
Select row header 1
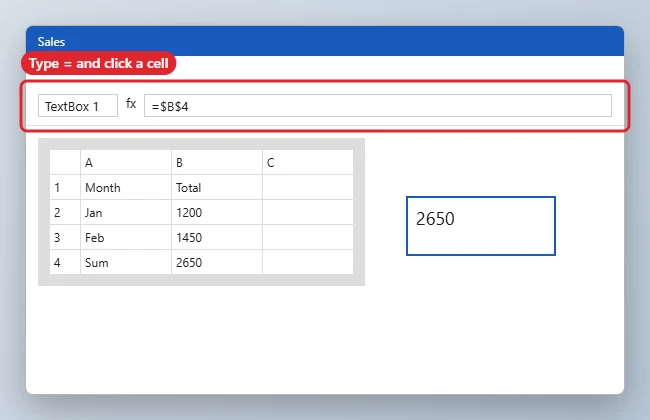[x=65, y=187]
